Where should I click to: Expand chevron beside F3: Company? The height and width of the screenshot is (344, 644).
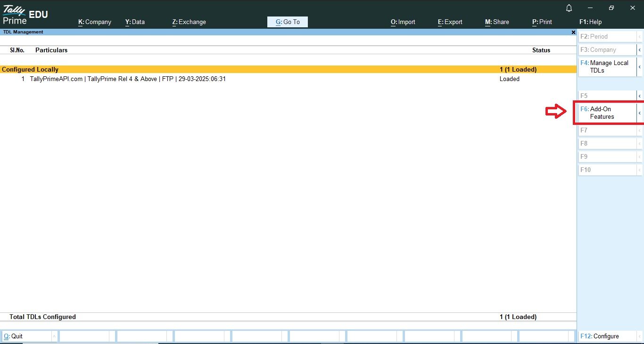tap(639, 49)
